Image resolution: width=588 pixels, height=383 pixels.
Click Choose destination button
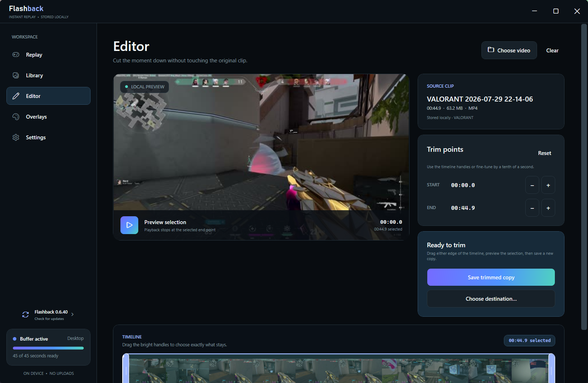[491, 299]
